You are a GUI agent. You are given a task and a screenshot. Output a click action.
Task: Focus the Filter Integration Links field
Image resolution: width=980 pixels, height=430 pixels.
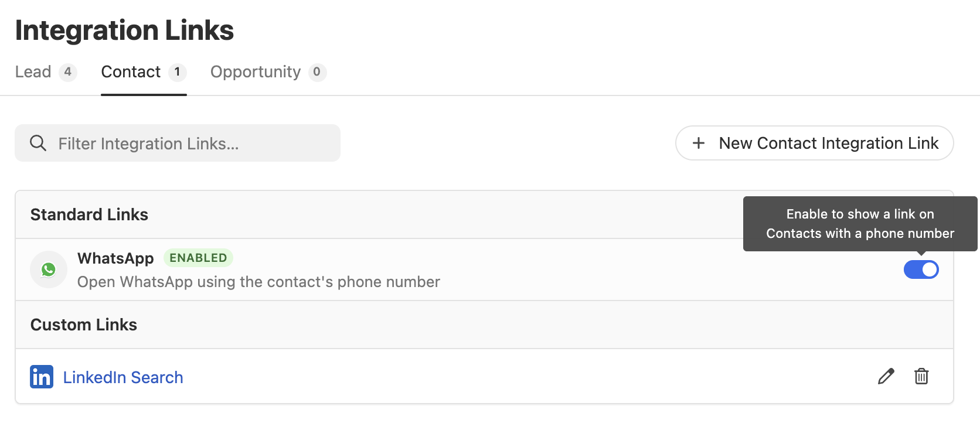(x=178, y=143)
